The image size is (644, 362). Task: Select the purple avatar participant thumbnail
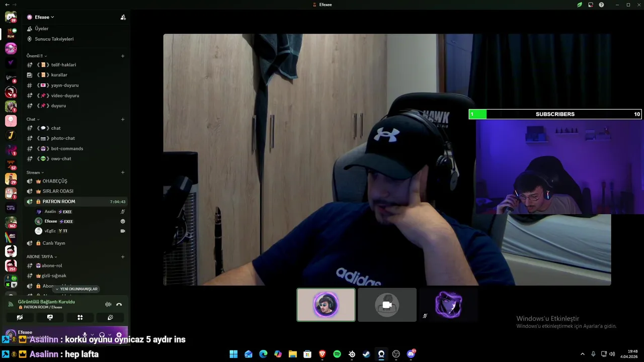tap(449, 305)
